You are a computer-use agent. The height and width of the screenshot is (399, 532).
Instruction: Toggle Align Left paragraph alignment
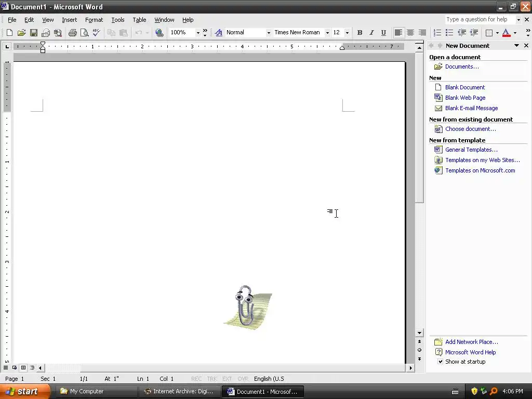398,33
